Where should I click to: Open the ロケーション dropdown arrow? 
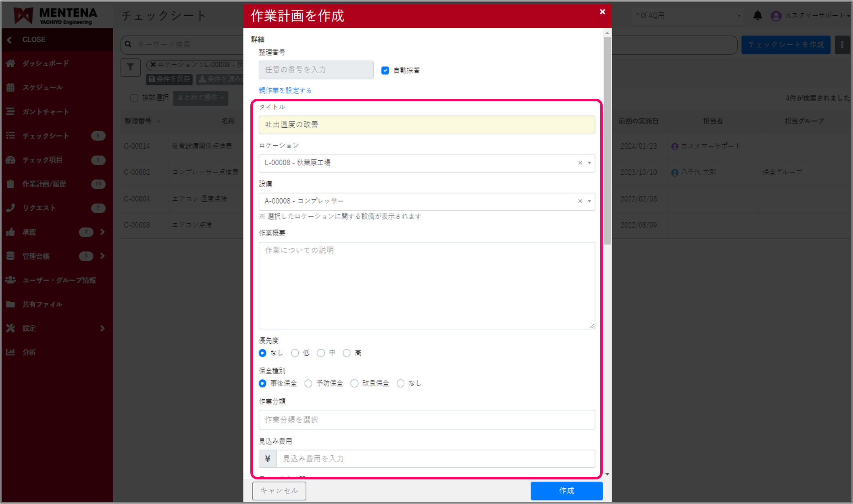click(x=589, y=163)
